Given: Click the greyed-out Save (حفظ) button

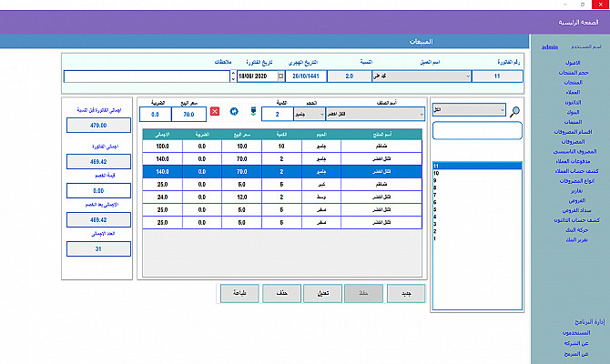Looking at the screenshot, I should tap(363, 293).
